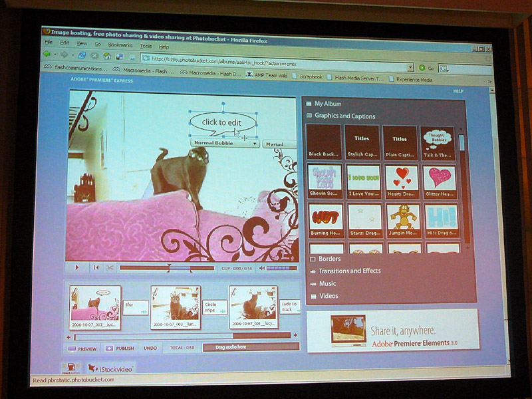Adjust the volume level bar

(281, 268)
